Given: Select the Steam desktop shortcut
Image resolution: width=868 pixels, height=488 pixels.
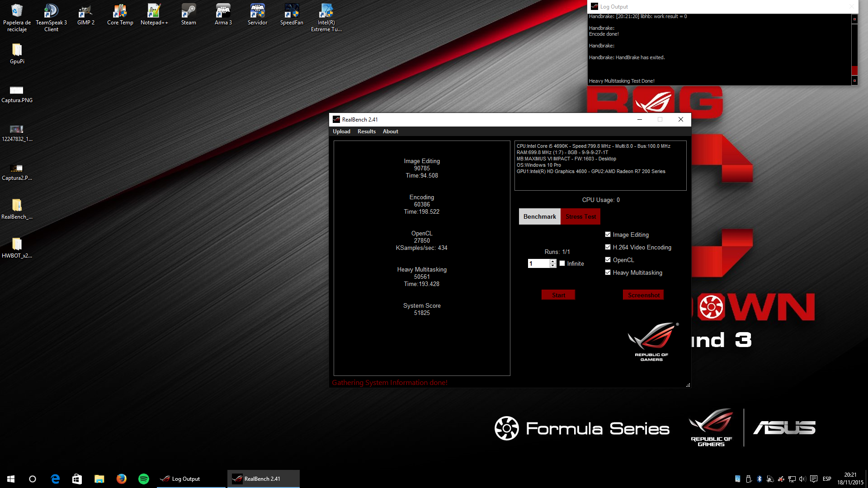Looking at the screenshot, I should click(189, 15).
